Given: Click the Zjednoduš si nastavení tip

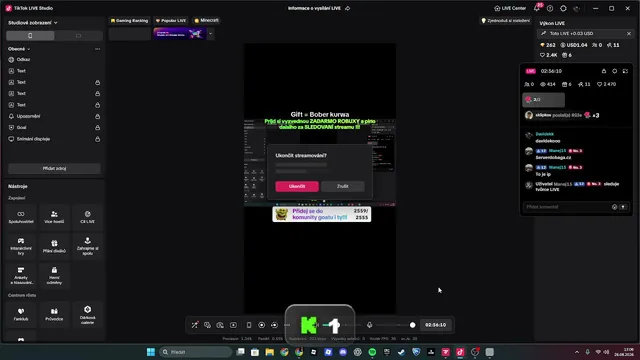Looking at the screenshot, I should tap(506, 20).
